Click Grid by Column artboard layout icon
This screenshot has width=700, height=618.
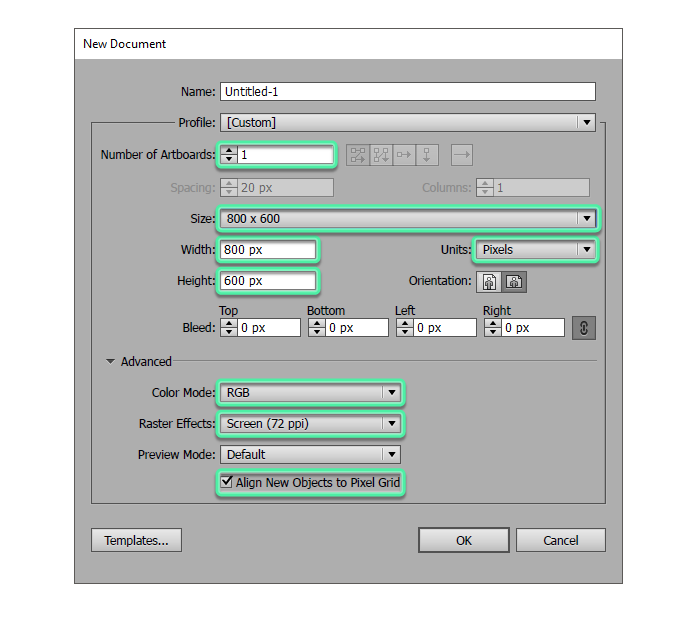pyautogui.click(x=381, y=155)
